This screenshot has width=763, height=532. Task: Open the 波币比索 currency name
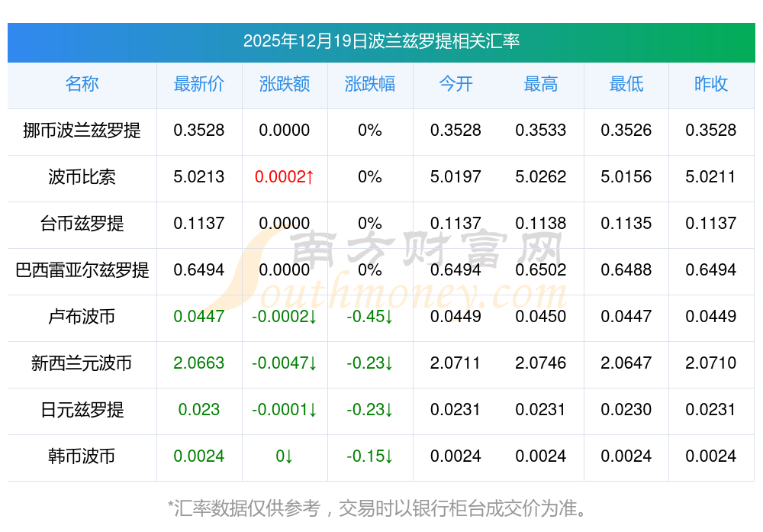(82, 176)
